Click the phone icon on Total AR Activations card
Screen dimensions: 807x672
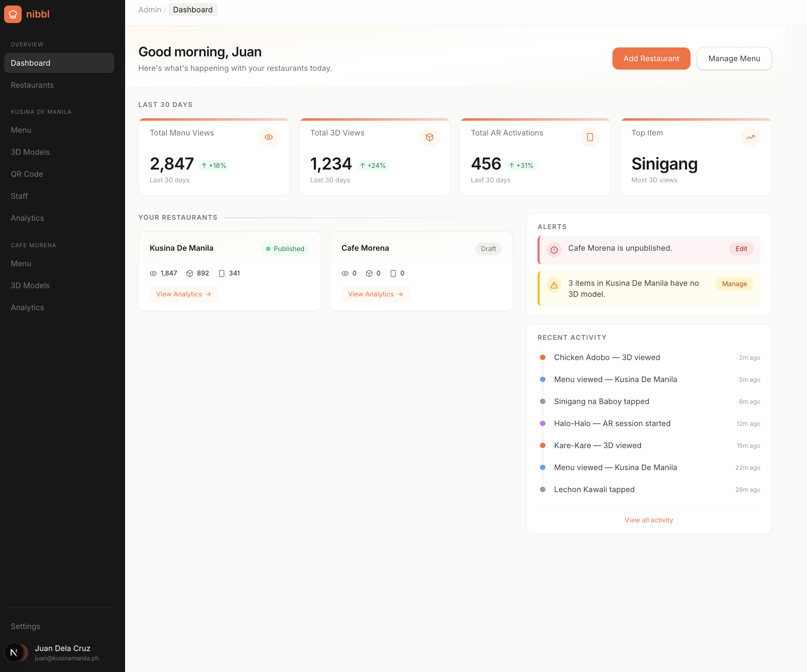(589, 137)
